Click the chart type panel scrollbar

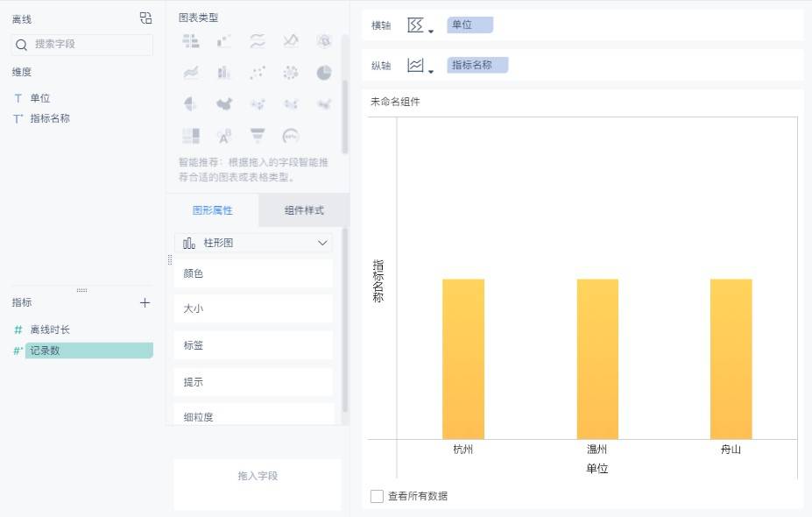tap(345, 117)
